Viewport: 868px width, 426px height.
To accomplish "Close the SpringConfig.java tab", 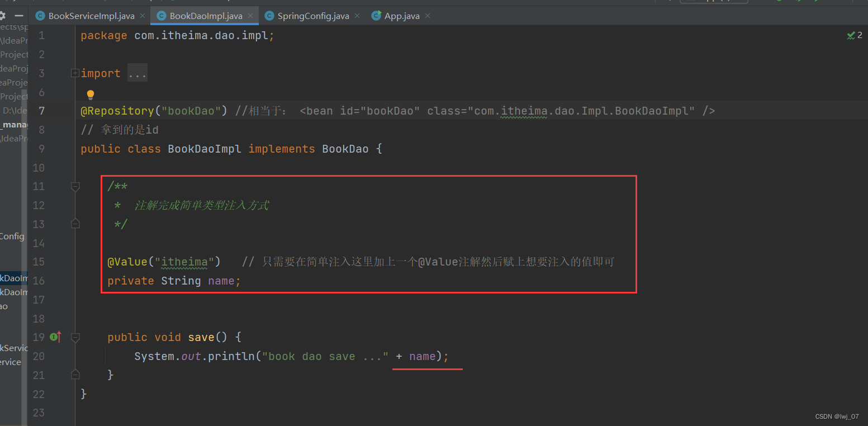I will pyautogui.click(x=357, y=16).
